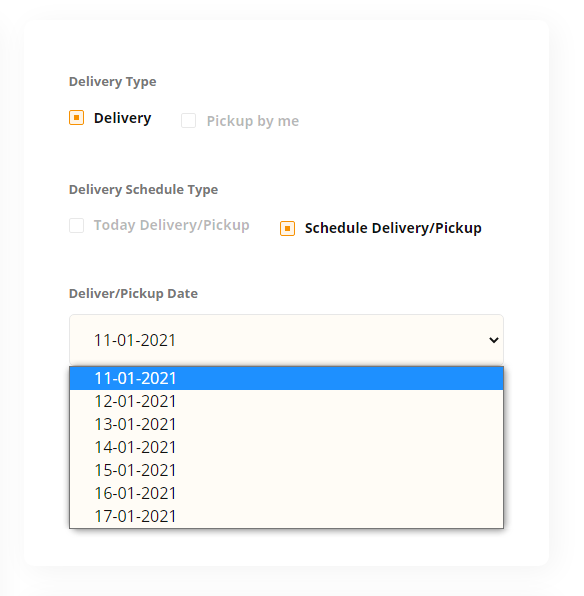Viewport: 584px width, 596px height.
Task: Select 16-01-2021 as delivery date
Action: [286, 493]
